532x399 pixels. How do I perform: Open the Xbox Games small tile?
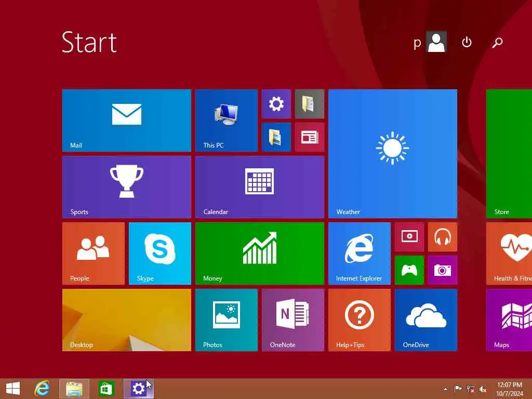click(x=409, y=270)
